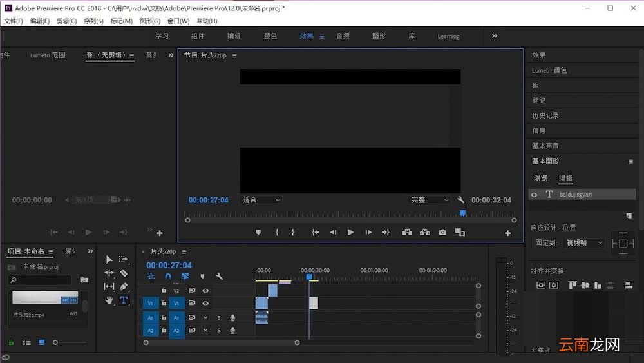Open program monitor button editor plus
The width and height of the screenshot is (644, 363).
coord(507,233)
